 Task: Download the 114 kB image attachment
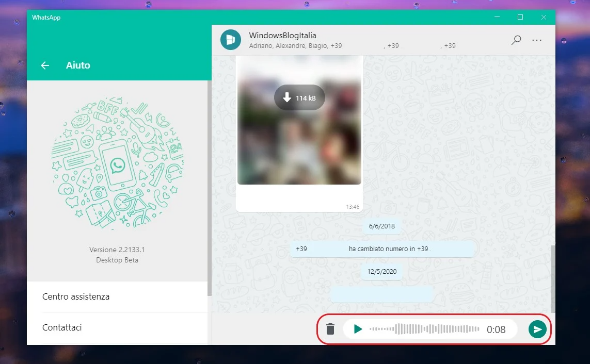coord(299,97)
